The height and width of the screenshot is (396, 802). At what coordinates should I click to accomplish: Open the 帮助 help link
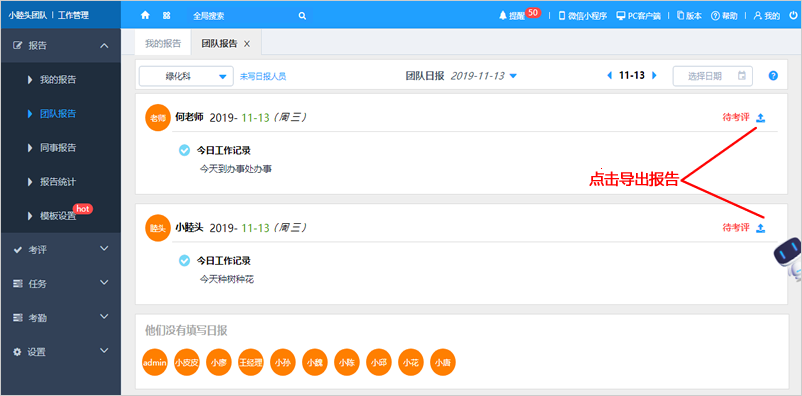pyautogui.click(x=724, y=16)
